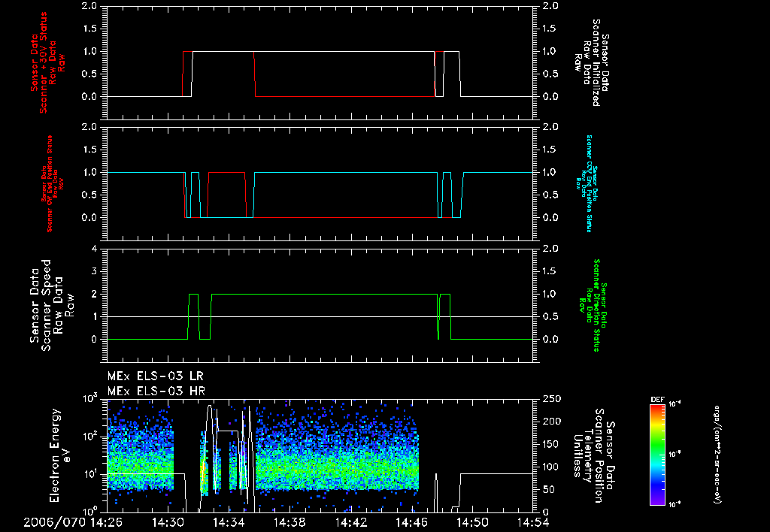Click the 'Electron Energy eV' axis title
The width and height of the screenshot is (770, 532).
tap(61, 455)
